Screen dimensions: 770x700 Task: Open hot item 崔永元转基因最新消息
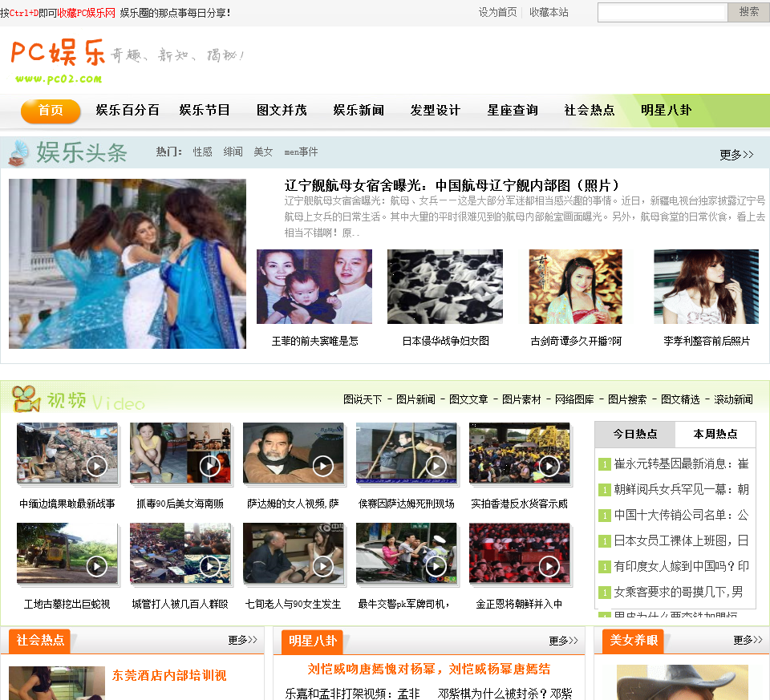coord(681,464)
